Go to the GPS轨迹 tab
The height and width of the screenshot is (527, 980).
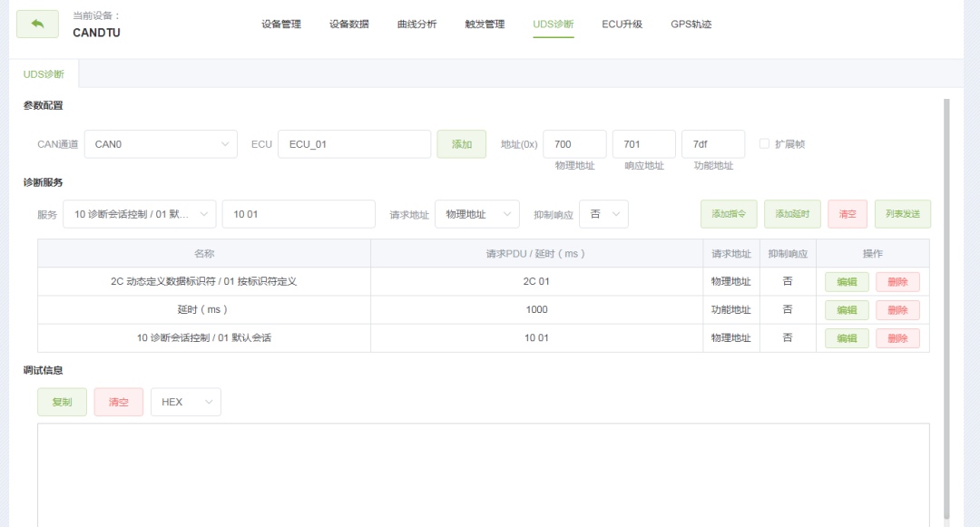(691, 24)
